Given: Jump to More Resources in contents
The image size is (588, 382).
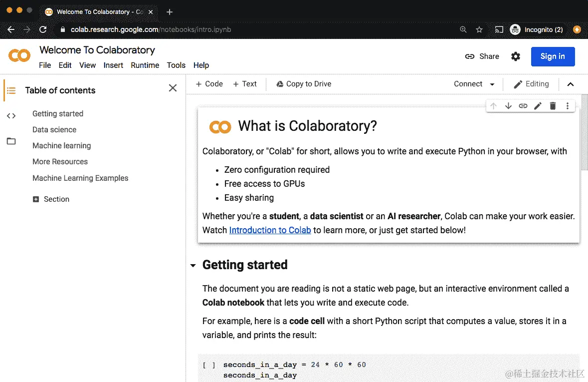Looking at the screenshot, I should (x=60, y=161).
